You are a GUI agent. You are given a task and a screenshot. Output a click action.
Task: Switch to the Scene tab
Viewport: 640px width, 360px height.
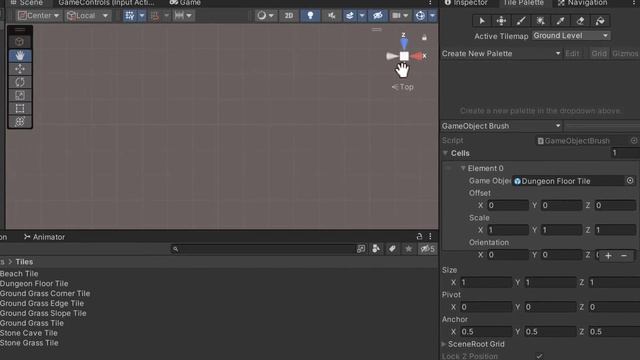(27, 2)
